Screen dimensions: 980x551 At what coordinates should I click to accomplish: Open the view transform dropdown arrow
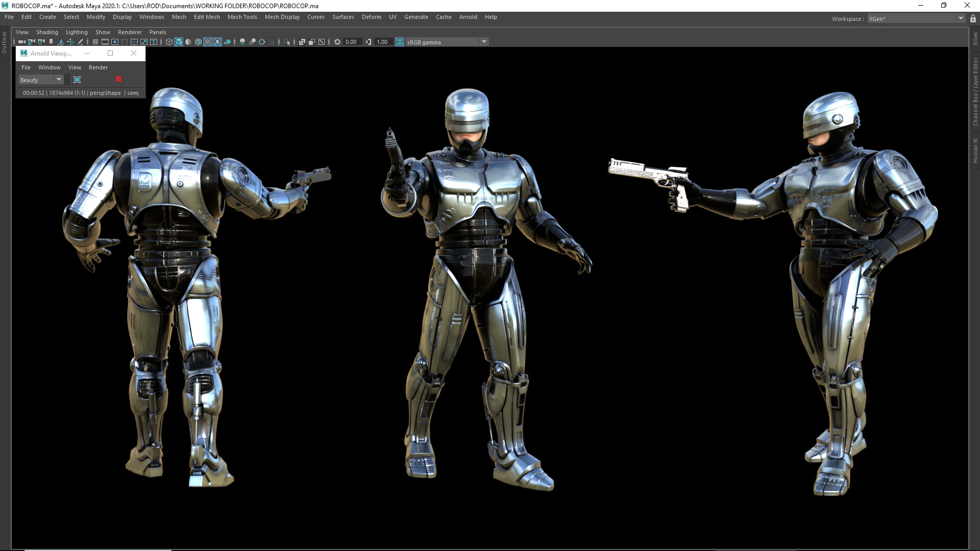(484, 42)
